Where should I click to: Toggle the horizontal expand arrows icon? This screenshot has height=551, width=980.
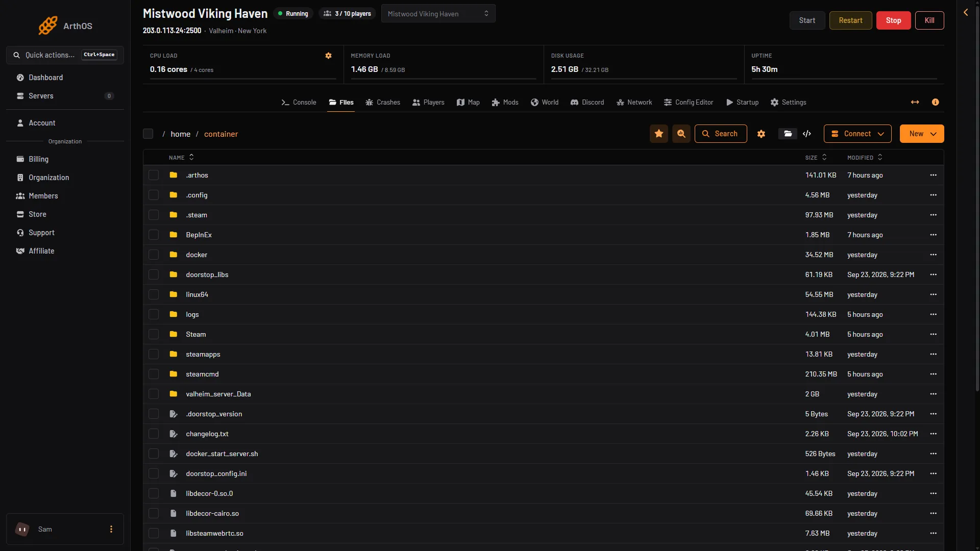(915, 102)
